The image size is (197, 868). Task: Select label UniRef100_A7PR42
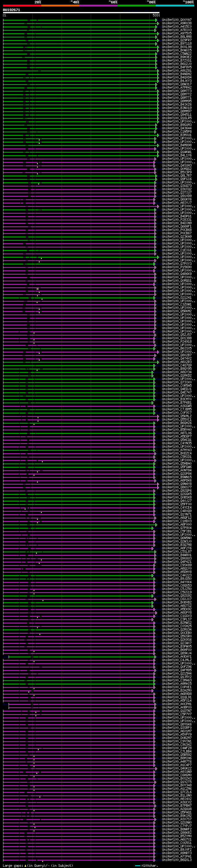(x=177, y=88)
